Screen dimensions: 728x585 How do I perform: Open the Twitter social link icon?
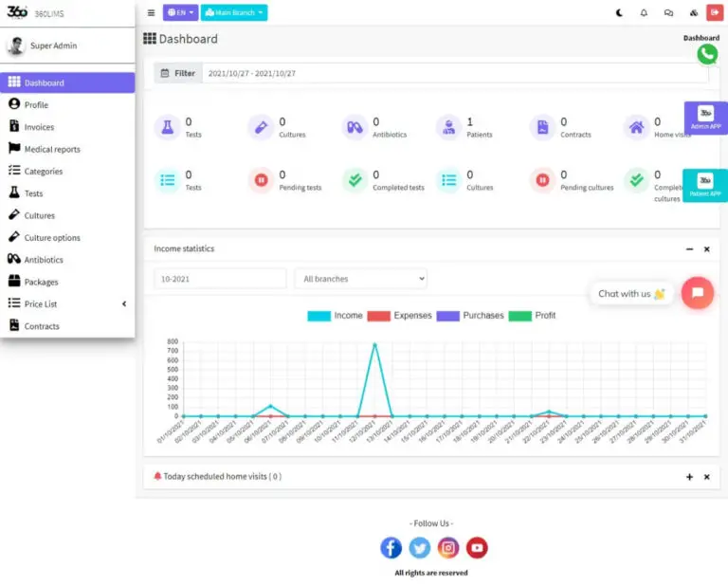click(x=419, y=547)
